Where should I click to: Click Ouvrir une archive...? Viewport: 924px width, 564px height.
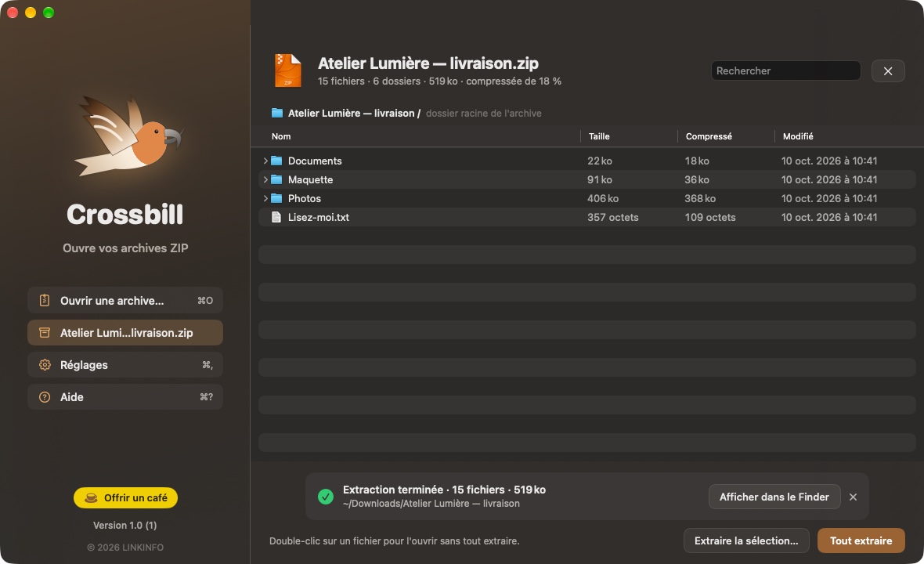tap(125, 301)
